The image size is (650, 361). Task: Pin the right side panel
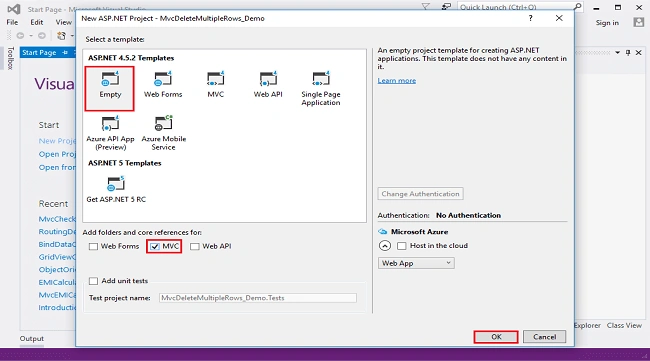click(x=628, y=53)
